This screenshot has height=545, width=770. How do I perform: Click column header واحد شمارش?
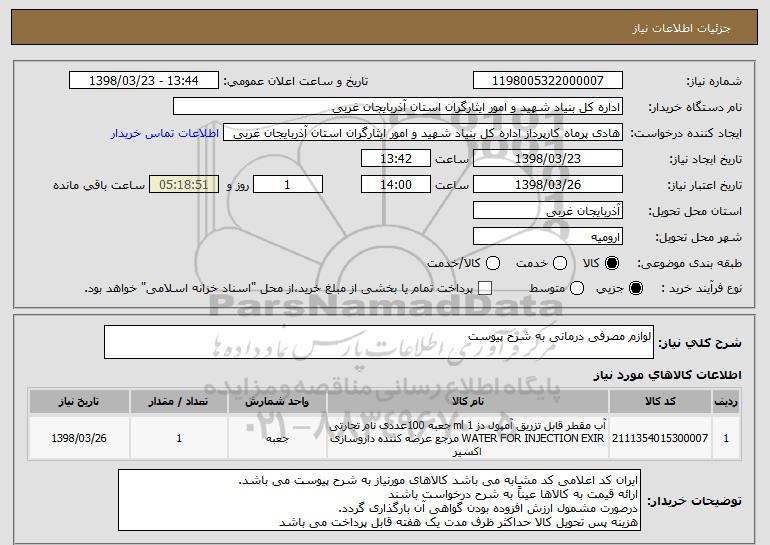pos(277,402)
